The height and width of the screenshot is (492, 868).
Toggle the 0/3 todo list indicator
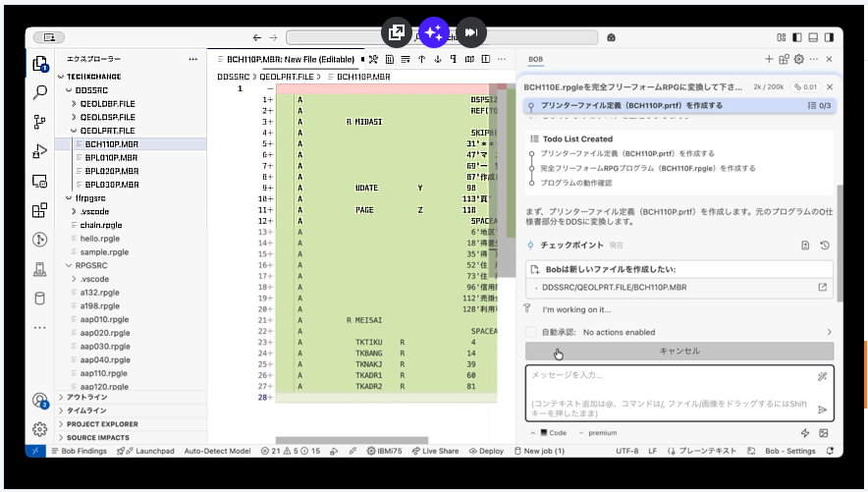819,105
